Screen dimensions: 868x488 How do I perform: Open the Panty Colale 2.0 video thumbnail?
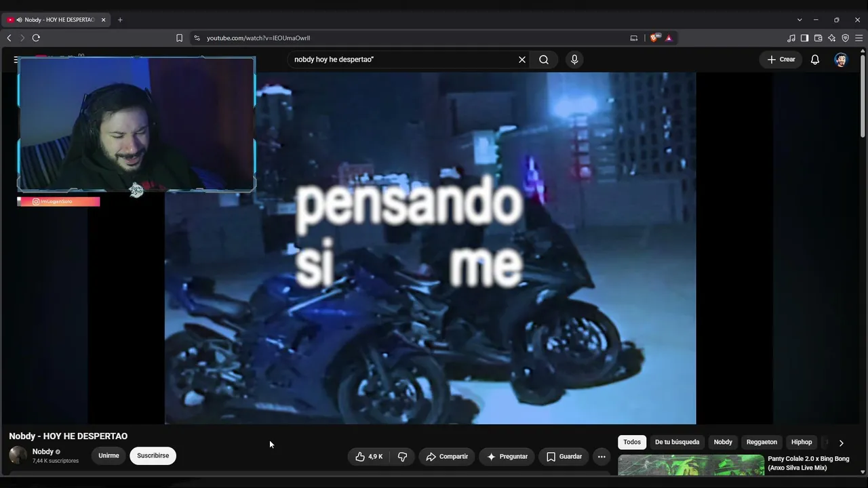tap(691, 466)
